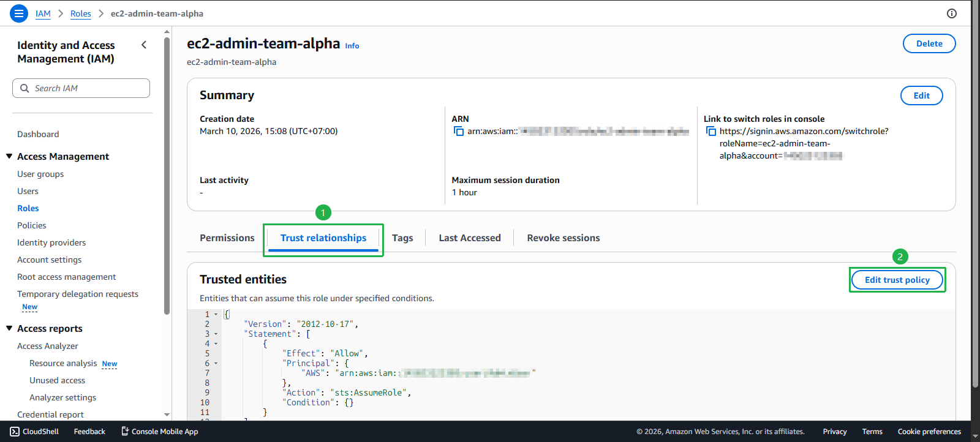Go to Users in the sidebar
This screenshot has height=442, width=980.
click(x=28, y=191)
